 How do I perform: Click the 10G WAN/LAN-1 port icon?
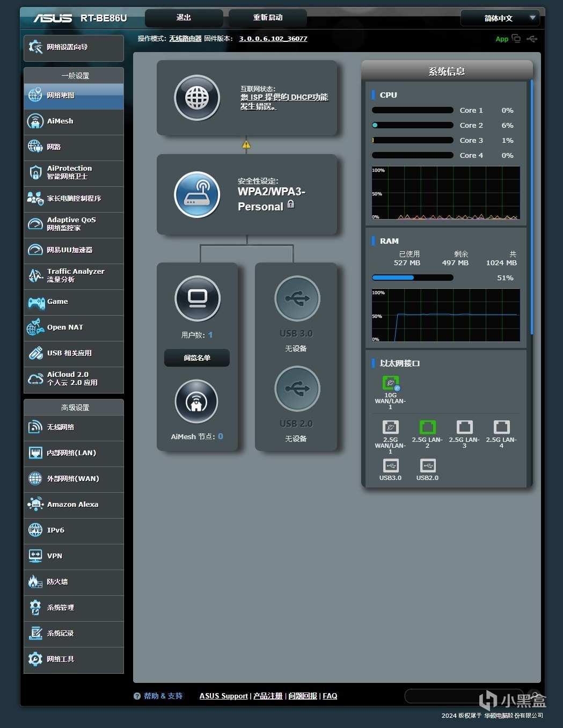tap(391, 383)
